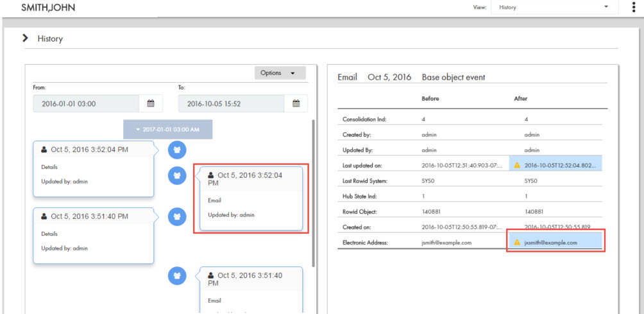Click the topmost blue timeline event icon

[x=176, y=150]
